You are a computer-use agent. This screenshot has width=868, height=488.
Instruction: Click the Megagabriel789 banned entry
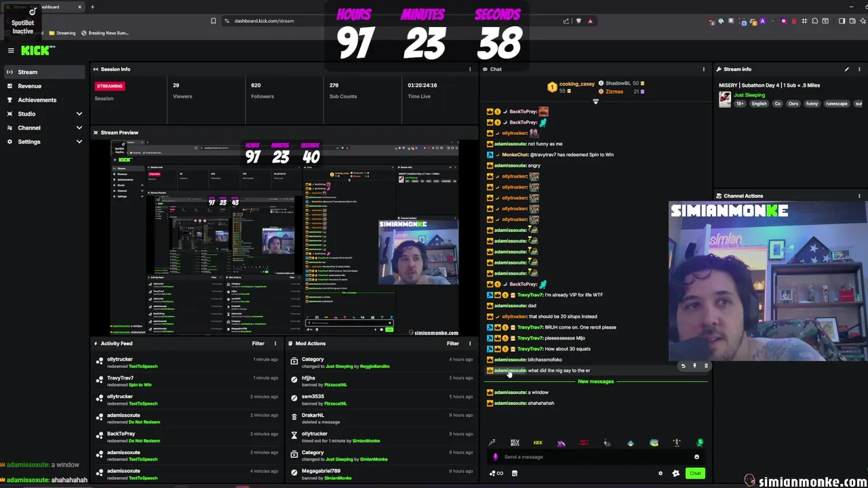(381, 474)
